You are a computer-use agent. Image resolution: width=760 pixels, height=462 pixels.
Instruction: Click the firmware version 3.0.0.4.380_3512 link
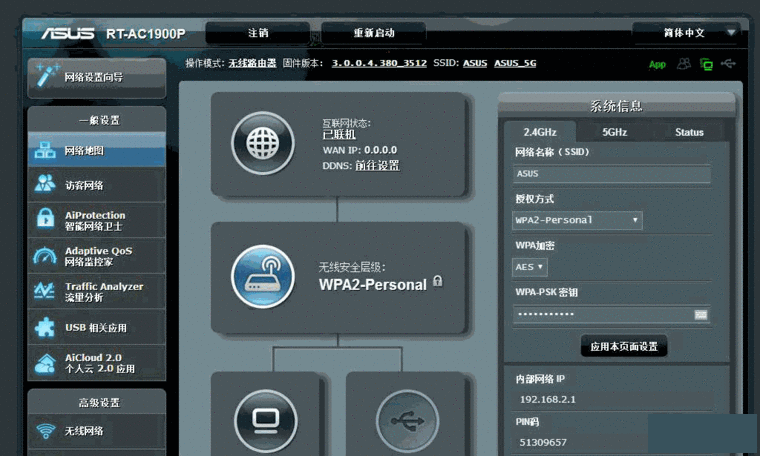[x=379, y=64]
